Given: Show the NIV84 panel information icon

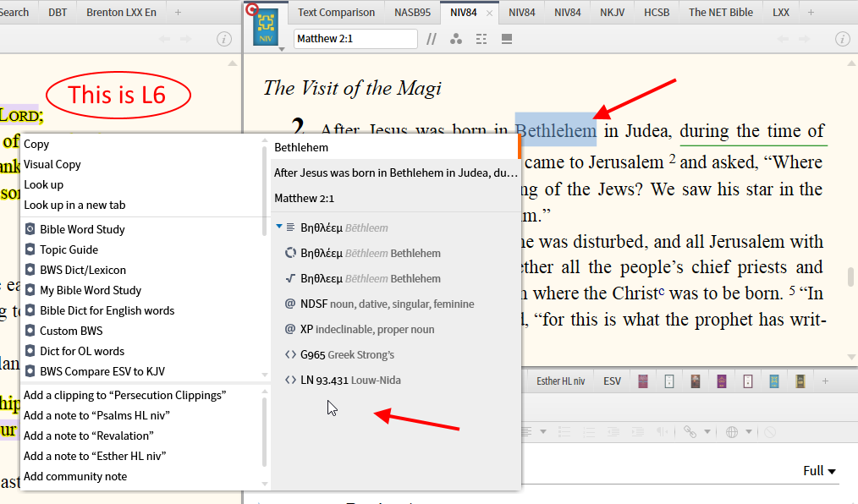Looking at the screenshot, I should (x=842, y=39).
